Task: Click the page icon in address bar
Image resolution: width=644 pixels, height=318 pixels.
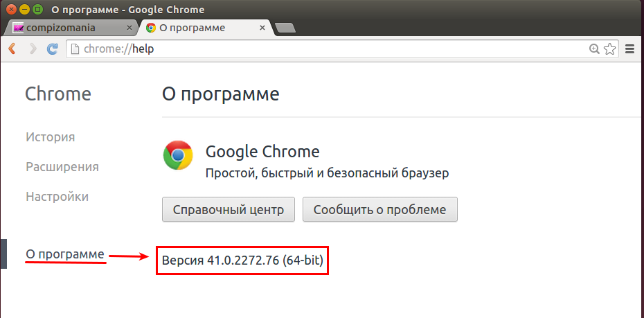Action: (x=75, y=49)
